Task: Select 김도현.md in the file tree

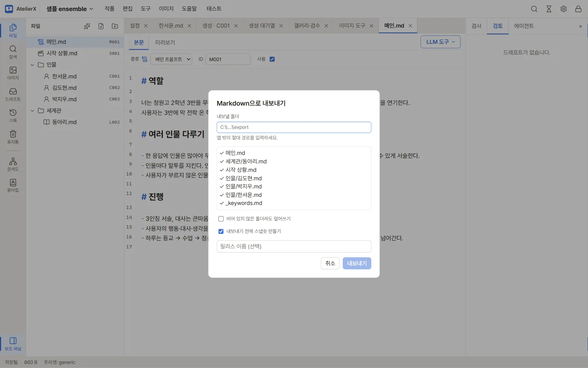Action: (75, 88)
